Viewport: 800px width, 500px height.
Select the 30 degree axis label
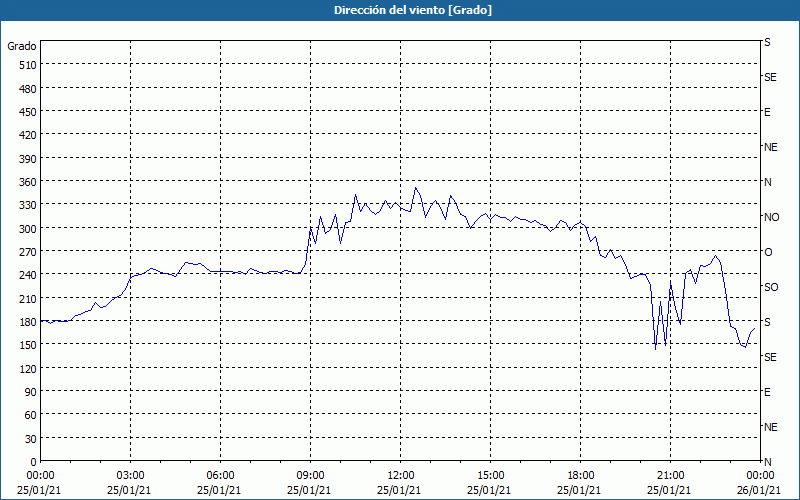coord(31,439)
